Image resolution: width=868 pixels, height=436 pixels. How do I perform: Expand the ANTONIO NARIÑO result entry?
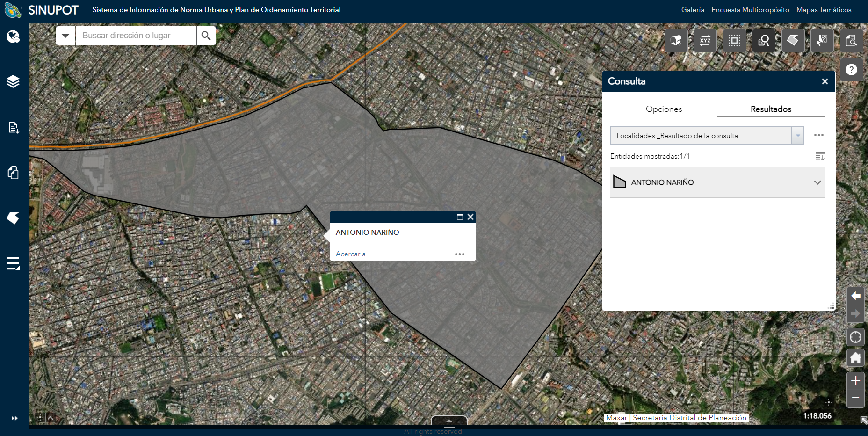click(817, 182)
